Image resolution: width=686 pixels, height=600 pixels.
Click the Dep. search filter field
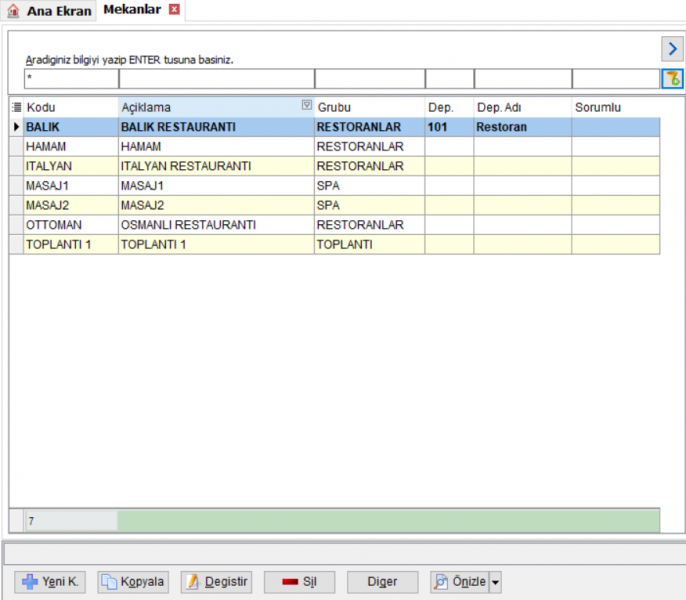pos(450,79)
